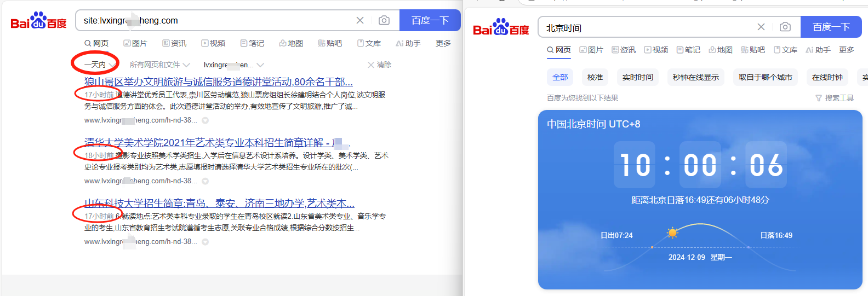Expand 更多 menu in the right window

pos(847,50)
